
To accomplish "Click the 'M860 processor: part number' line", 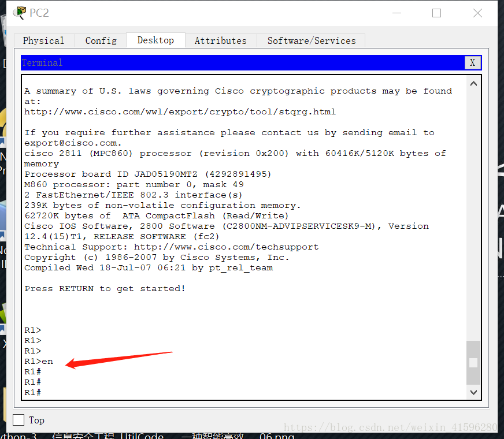I will (134, 185).
